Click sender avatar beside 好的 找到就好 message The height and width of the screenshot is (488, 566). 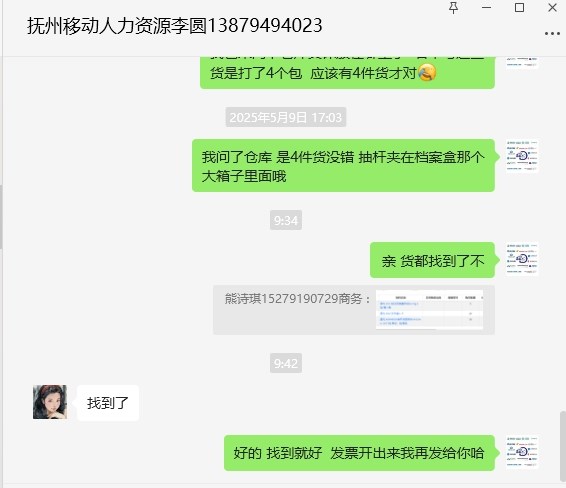click(522, 452)
